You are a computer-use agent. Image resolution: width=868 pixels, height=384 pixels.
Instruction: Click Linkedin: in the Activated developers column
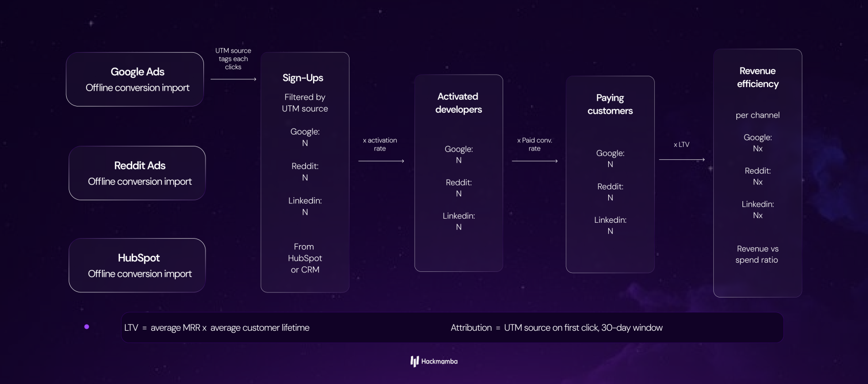pos(459,216)
